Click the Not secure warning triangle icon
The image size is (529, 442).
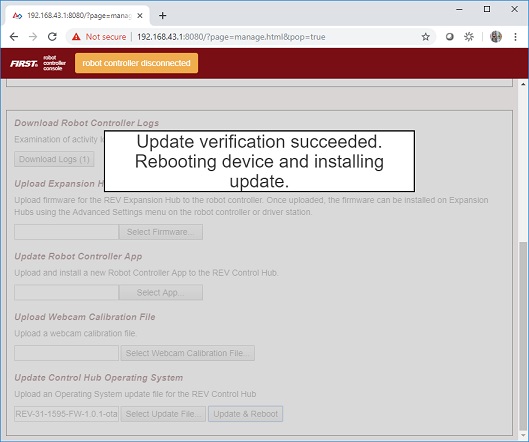point(76,37)
